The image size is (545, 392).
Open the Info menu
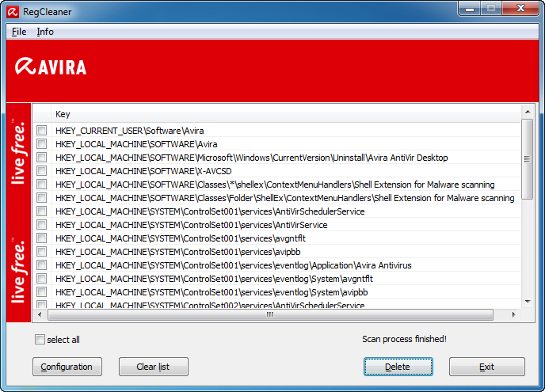[x=45, y=32]
